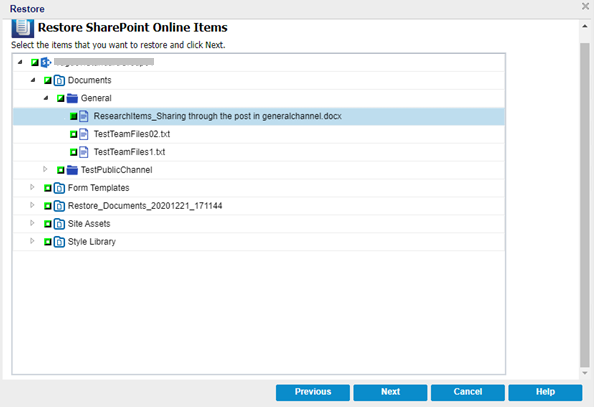Click the Documents library icon
The height and width of the screenshot is (407, 594).
pos(59,80)
